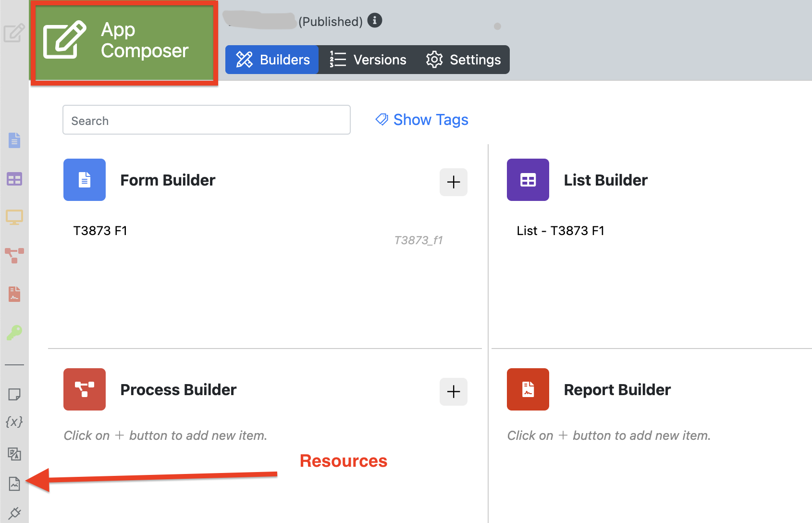Switch to the Builders tab
The width and height of the screenshot is (812, 523).
tap(272, 60)
